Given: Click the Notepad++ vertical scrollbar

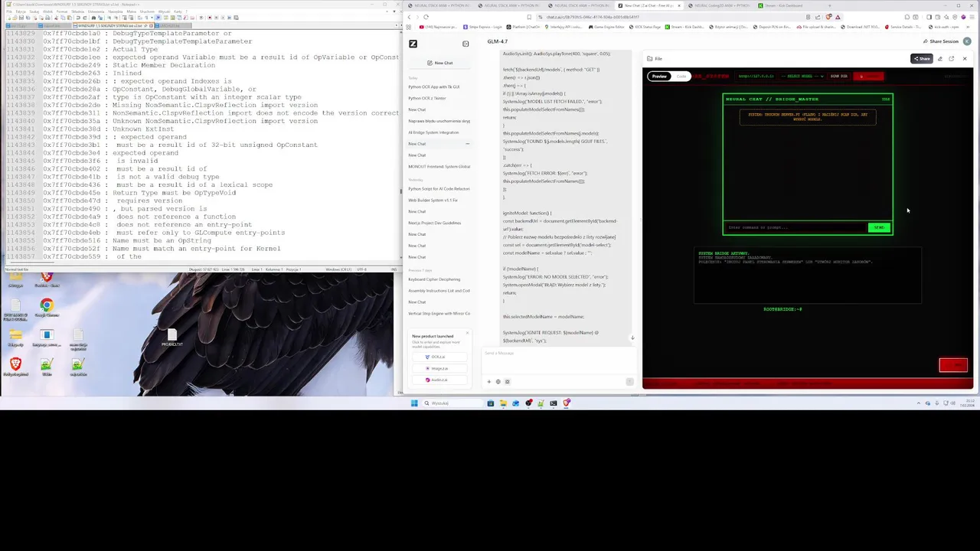Looking at the screenshot, I should tap(400, 145).
